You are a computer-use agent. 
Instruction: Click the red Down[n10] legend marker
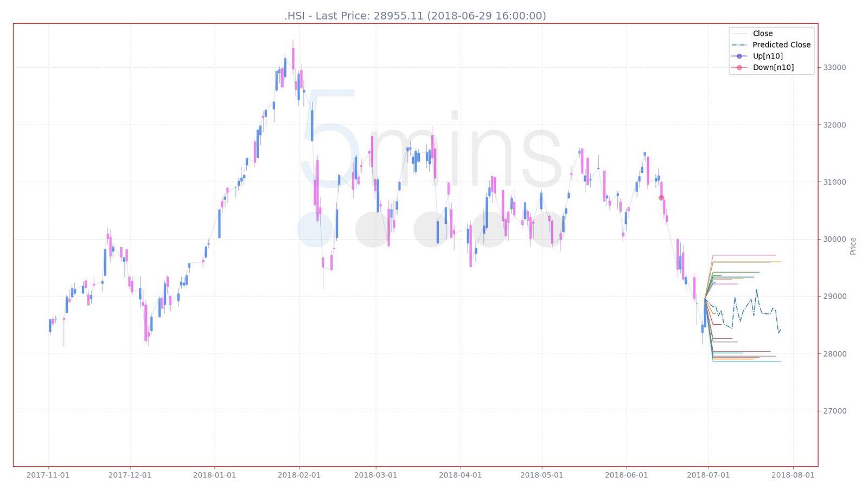(739, 68)
